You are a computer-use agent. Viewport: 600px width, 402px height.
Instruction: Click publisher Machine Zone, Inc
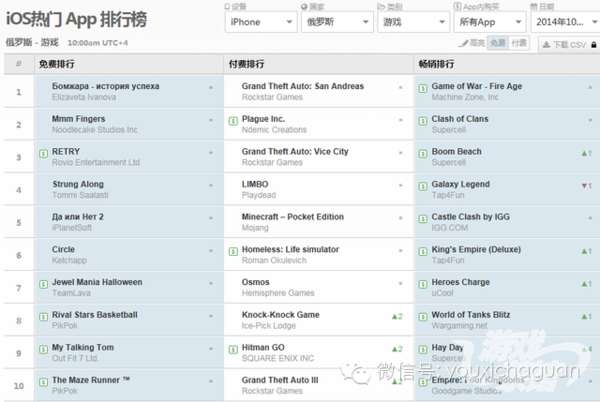pos(465,97)
